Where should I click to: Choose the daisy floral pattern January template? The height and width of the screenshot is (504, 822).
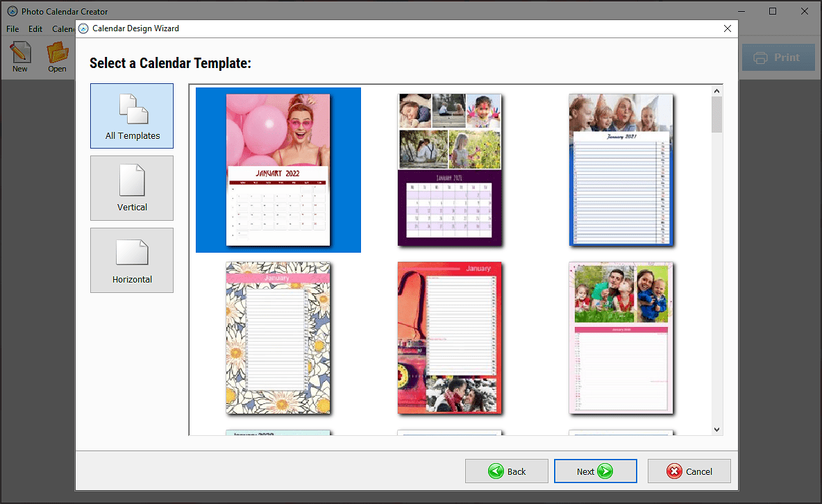278,338
